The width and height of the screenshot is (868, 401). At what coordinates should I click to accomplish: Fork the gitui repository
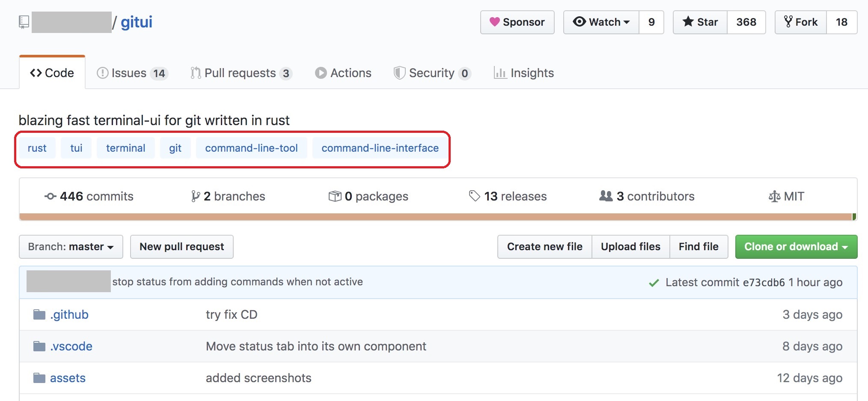click(800, 22)
